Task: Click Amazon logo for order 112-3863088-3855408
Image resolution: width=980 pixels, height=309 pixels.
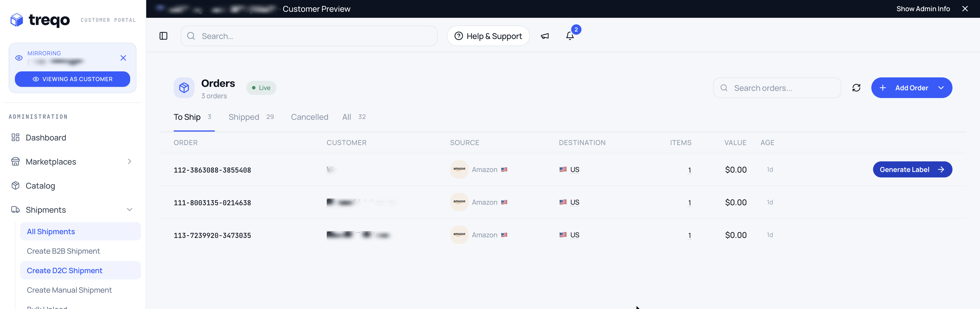Action: pos(459,169)
